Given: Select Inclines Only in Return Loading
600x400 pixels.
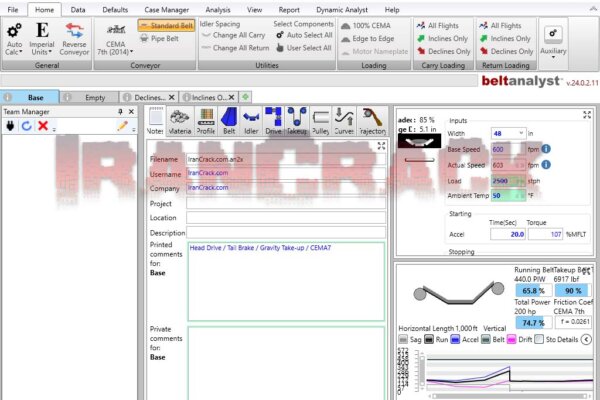Looking at the screenshot, I should pyautogui.click(x=505, y=39).
